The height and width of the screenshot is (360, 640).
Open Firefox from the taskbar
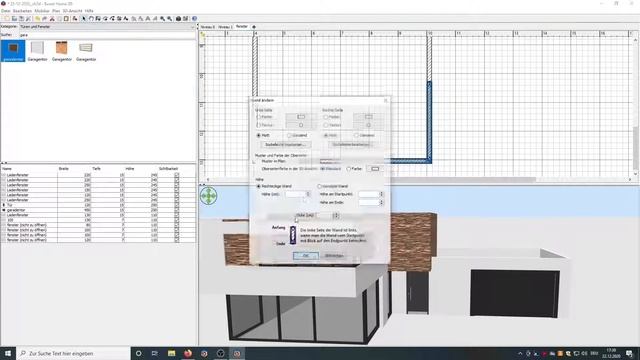click(x=188, y=353)
